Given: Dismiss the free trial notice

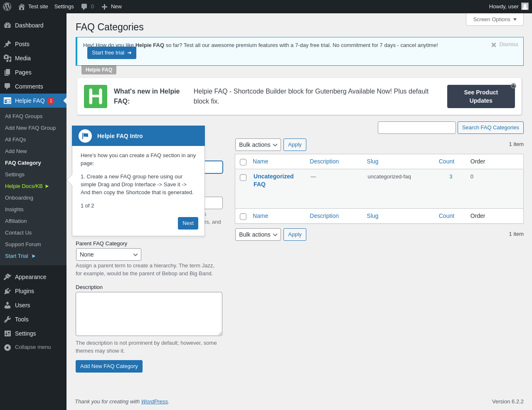Looking at the screenshot, I should 505,44.
